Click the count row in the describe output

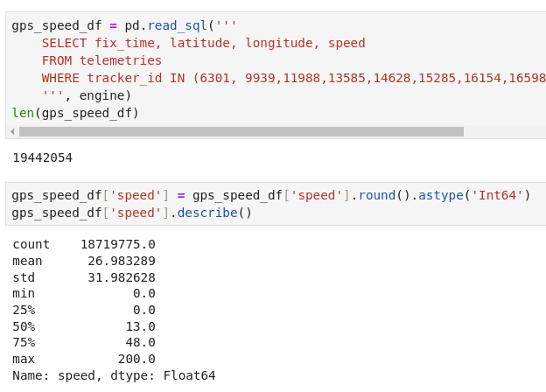[x=84, y=244]
